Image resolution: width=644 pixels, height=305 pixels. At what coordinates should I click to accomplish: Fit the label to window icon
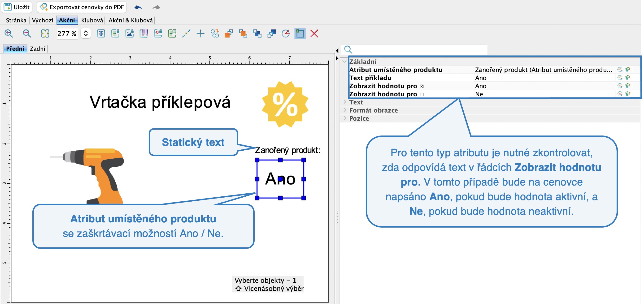pos(45,34)
